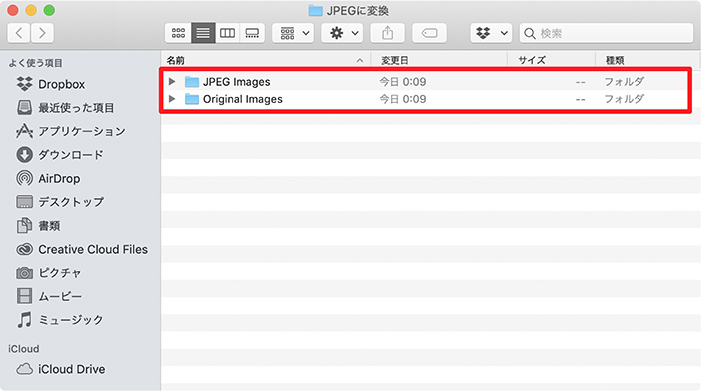The image size is (701, 391).
Task: Open AirDrop in the sidebar
Action: tap(48, 178)
